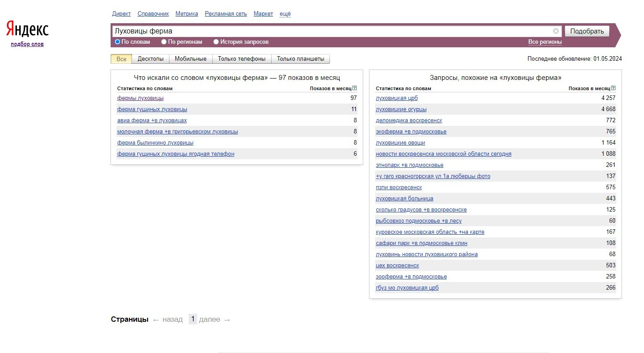Image resolution: width=644 pixels, height=353 pixels.
Task: Open the 'деломедика воскресенск' query link
Action: coord(409,120)
